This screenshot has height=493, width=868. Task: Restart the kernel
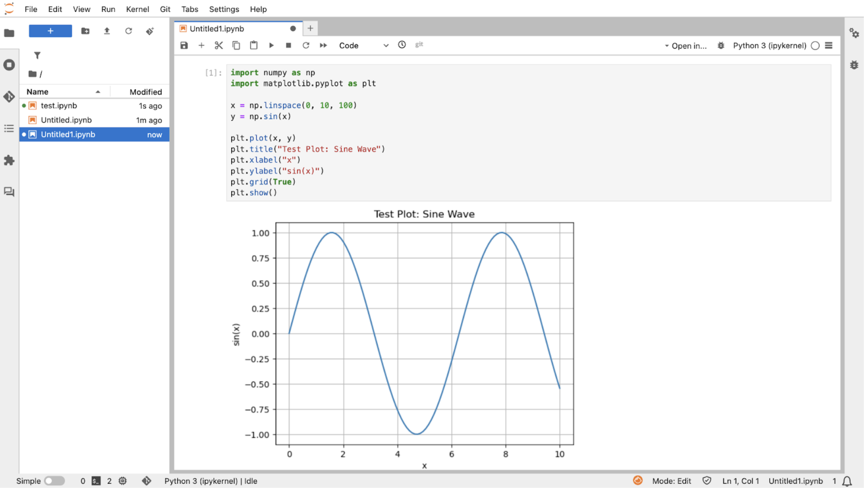306,45
